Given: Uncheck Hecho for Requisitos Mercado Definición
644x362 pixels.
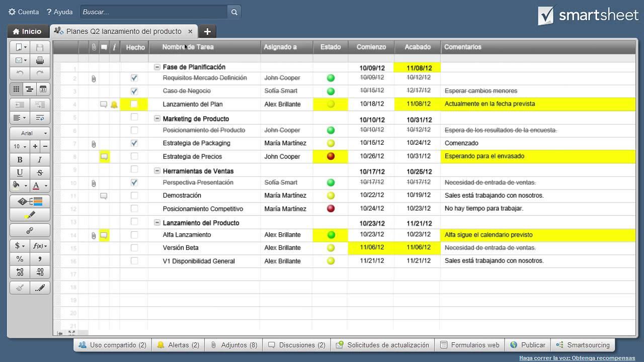Looking at the screenshot, I should [x=134, y=78].
